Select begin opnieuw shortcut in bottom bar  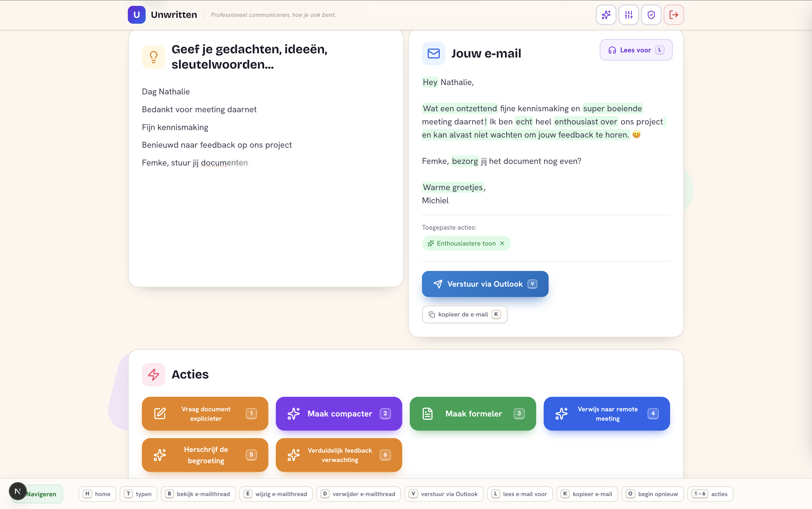point(652,494)
